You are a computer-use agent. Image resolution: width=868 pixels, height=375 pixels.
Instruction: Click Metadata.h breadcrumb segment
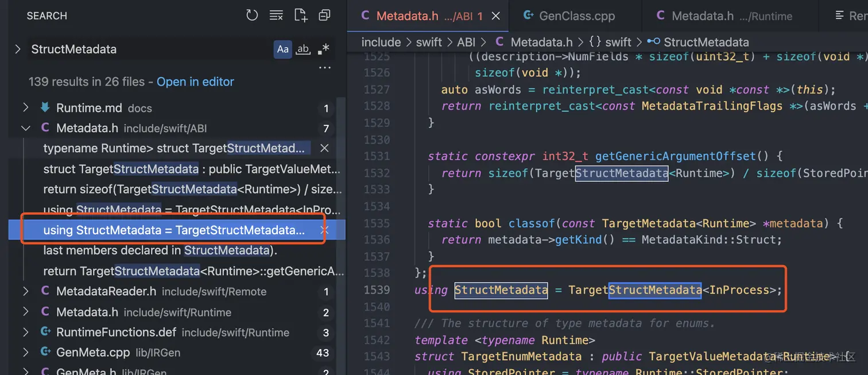point(534,42)
